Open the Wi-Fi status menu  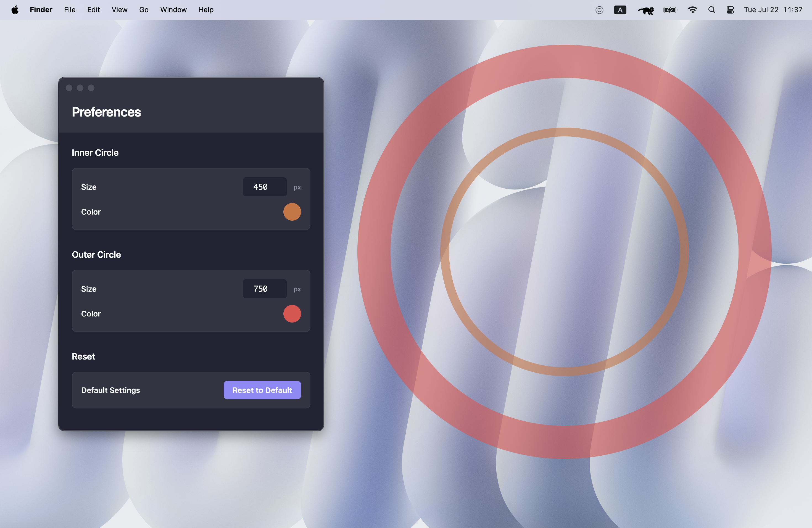[x=692, y=10]
